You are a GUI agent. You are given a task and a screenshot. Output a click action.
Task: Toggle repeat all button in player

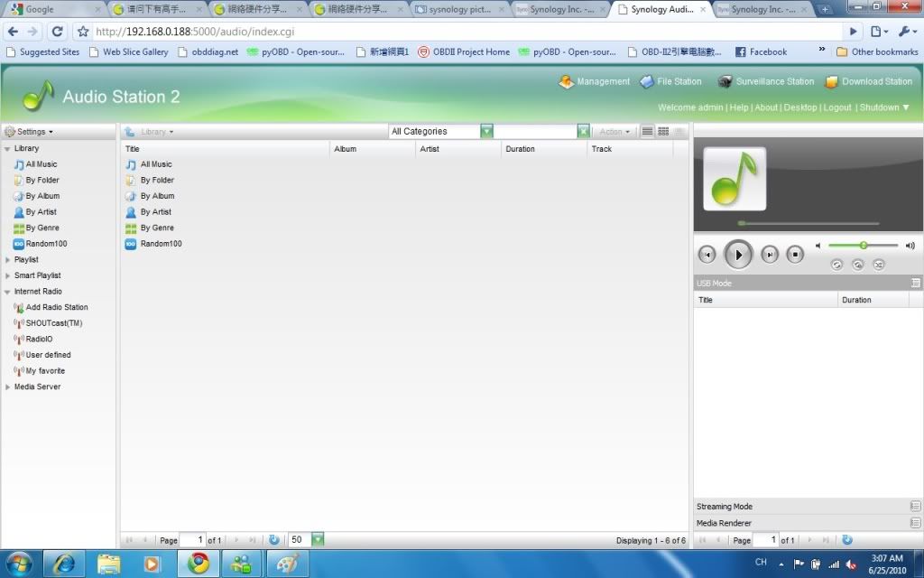point(837,265)
